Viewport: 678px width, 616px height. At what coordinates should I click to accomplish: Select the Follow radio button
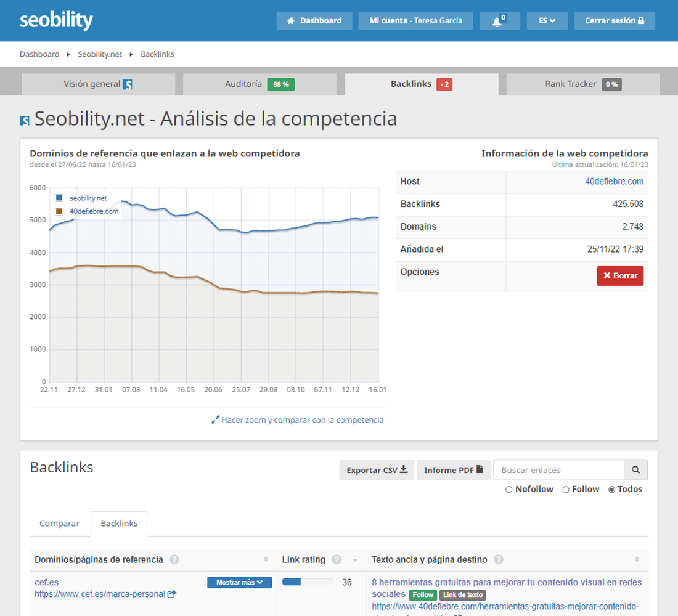(x=566, y=489)
